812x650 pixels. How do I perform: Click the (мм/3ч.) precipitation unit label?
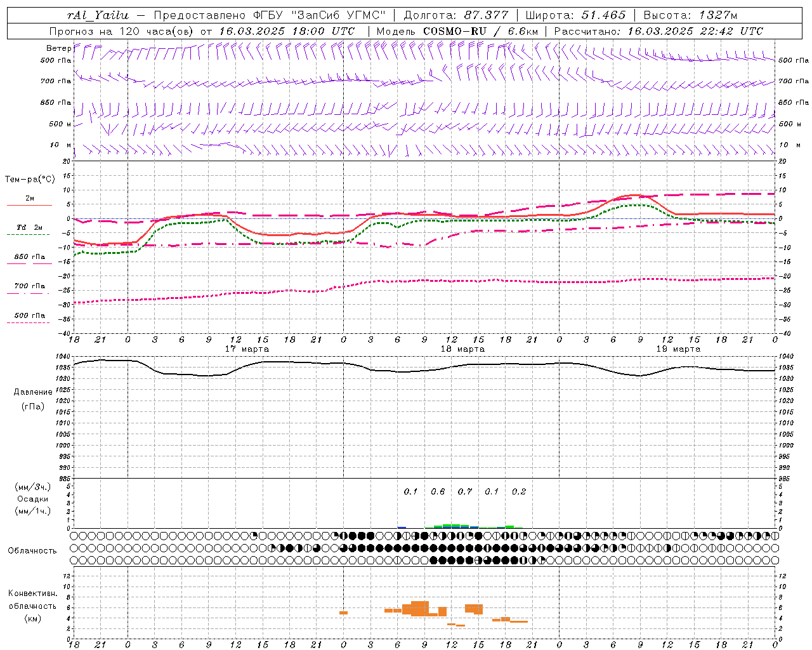33,487
